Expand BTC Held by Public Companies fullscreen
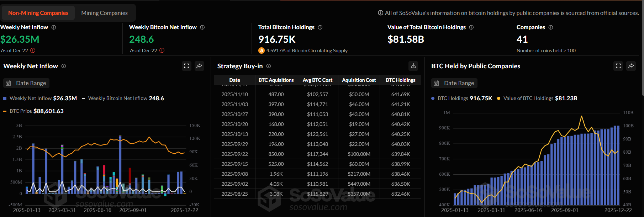 618,66
